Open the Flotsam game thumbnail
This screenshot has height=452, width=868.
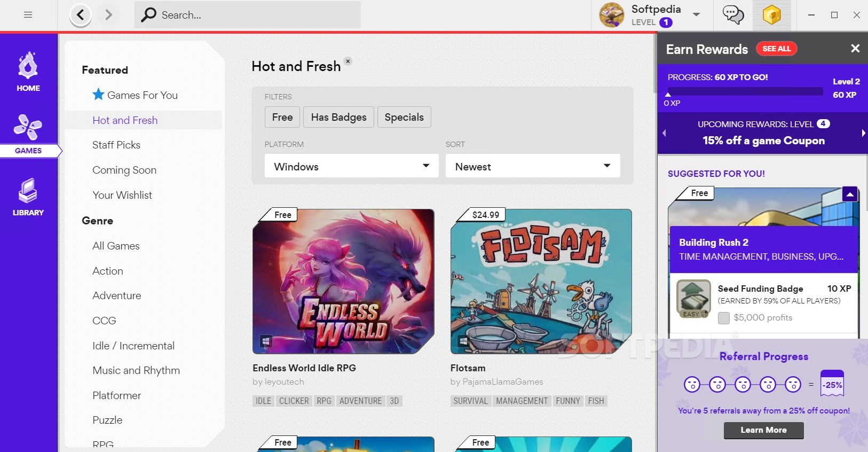pos(541,281)
